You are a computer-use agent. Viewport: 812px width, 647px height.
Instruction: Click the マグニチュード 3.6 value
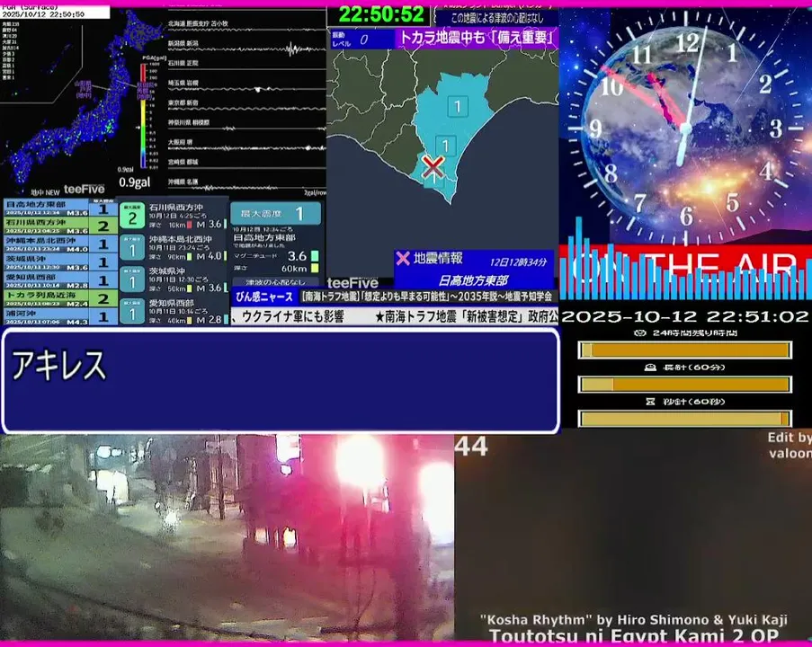[x=298, y=256]
